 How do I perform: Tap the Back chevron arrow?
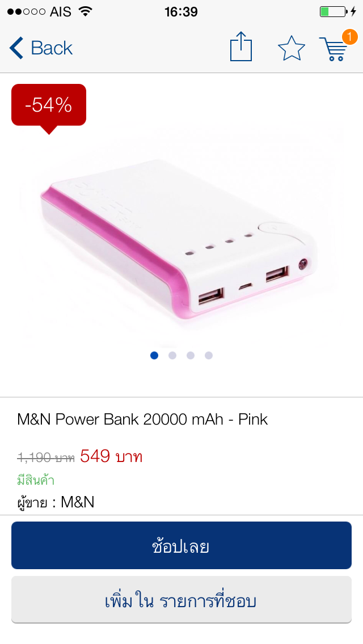pyautogui.click(x=16, y=48)
